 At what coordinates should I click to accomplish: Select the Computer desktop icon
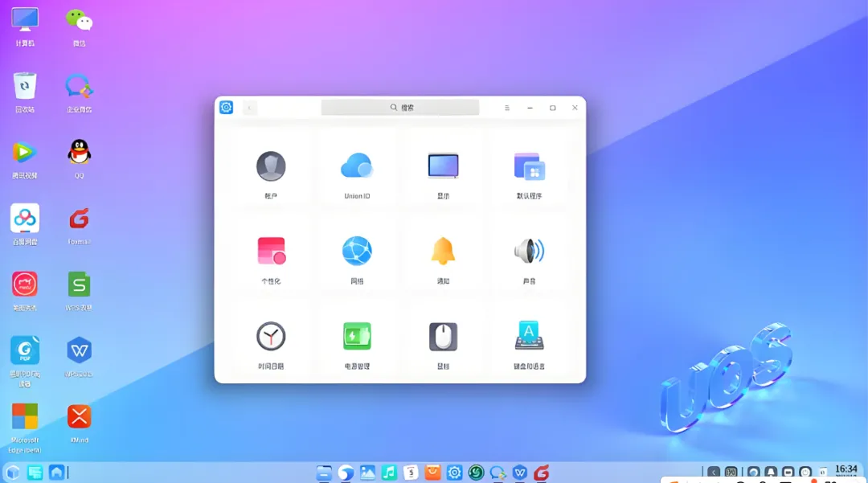point(25,27)
